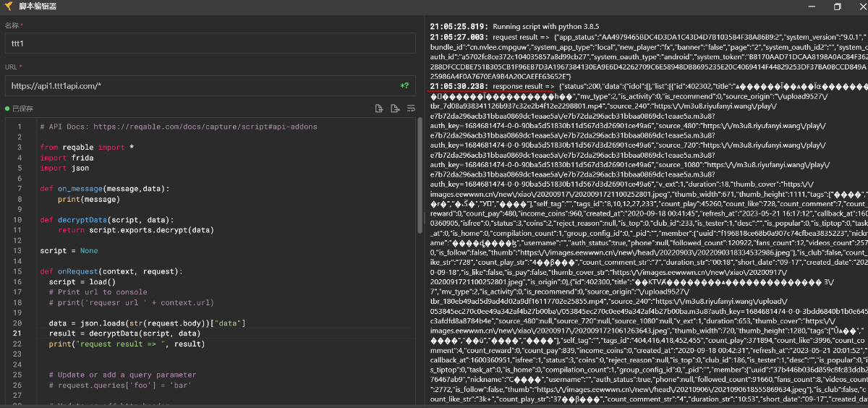Click the 'return script.exports.decrypt(data)' line

(x=136, y=230)
